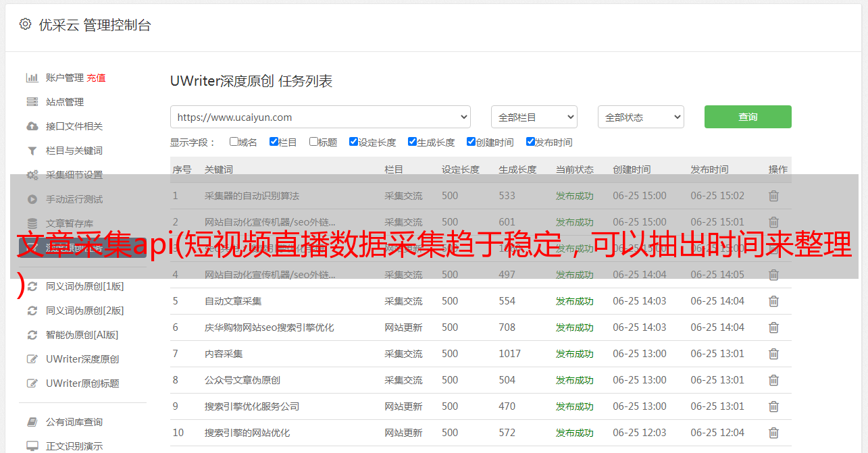The width and height of the screenshot is (868, 453).
Task: Click keyword 自动文章采集 in row 5
Action: 233,301
